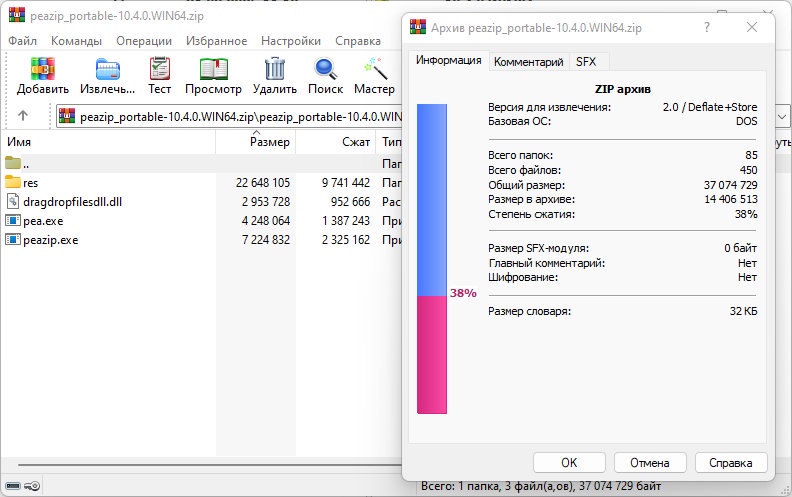Click the disk drive icon in status bar
792x497 pixels.
tap(13, 486)
